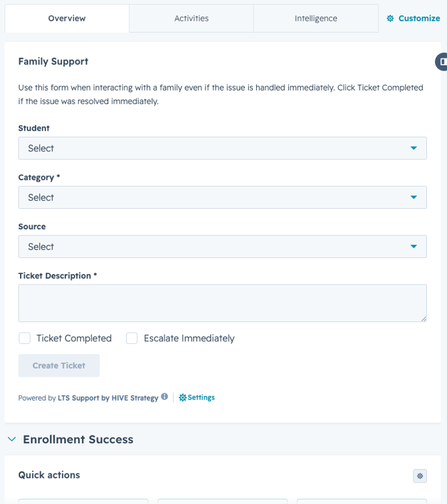
Task: Collapse the Enrollment Success section chevron
Action: pos(12,439)
